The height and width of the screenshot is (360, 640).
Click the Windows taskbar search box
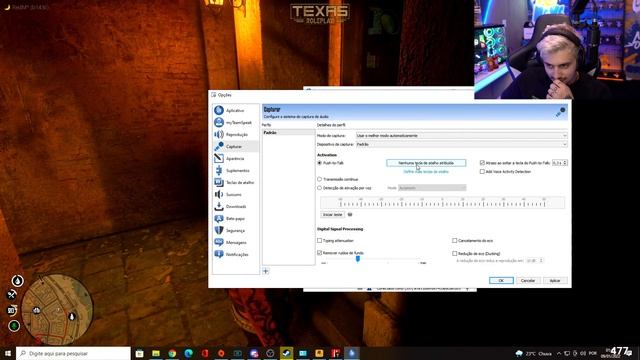coord(73,353)
